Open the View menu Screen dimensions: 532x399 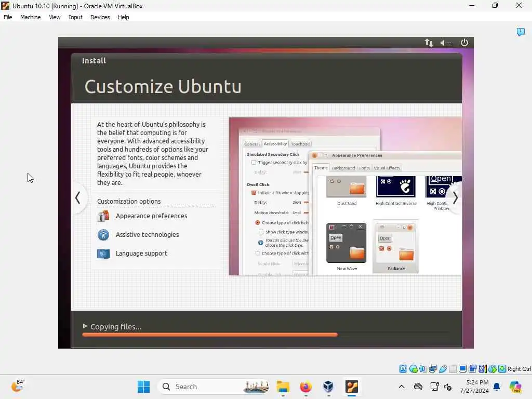coord(55,17)
